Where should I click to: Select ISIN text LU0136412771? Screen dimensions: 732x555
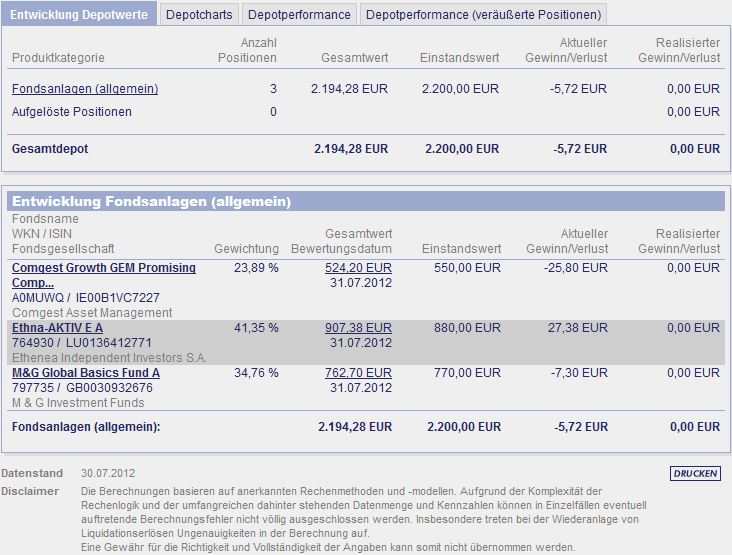pyautogui.click(x=109, y=343)
